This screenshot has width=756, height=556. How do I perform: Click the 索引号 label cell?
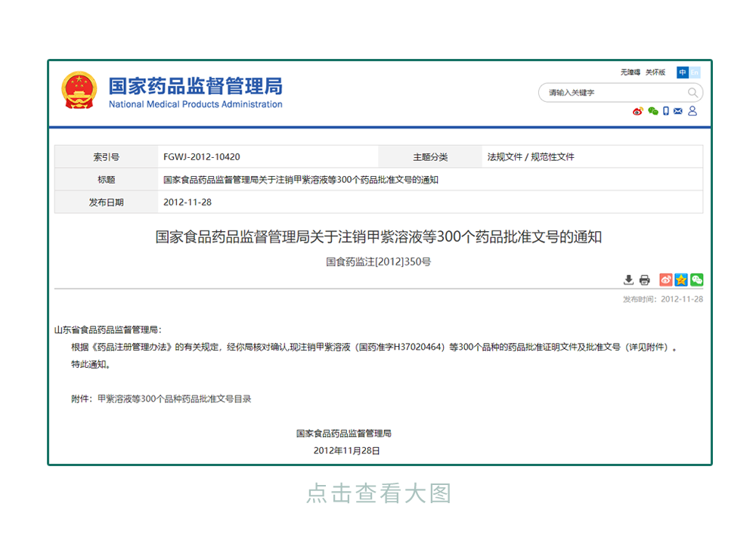[x=106, y=157]
